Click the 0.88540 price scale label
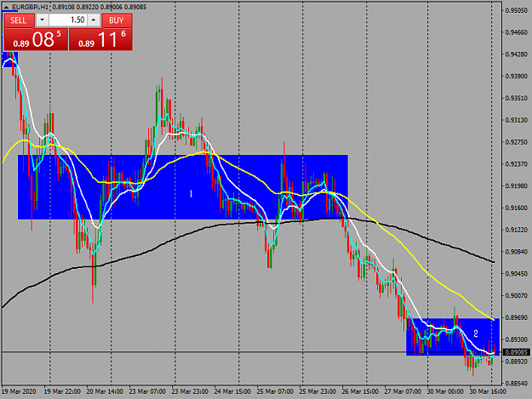532x399 pixels. pyautogui.click(x=517, y=384)
